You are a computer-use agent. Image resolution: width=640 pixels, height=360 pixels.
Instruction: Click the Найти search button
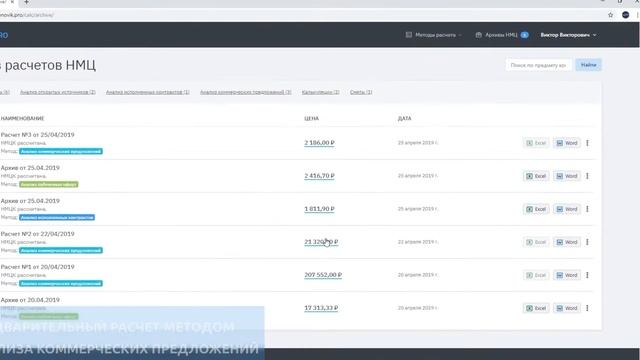(588, 65)
